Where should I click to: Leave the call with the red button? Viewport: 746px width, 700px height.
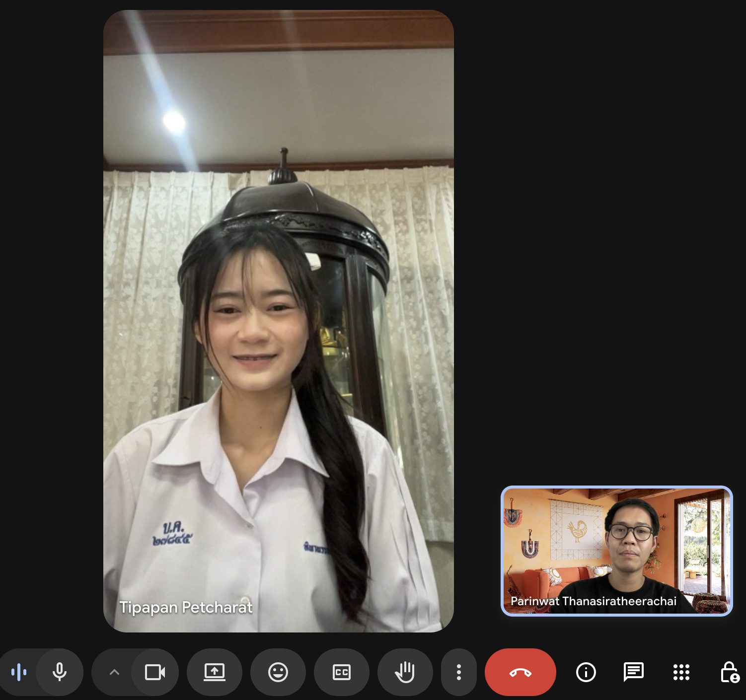coord(520,673)
